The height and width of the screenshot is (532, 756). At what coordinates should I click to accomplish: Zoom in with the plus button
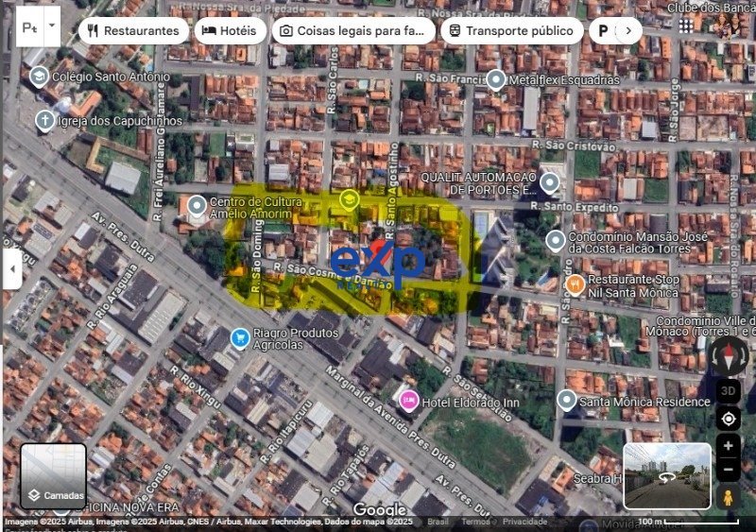coord(729,446)
